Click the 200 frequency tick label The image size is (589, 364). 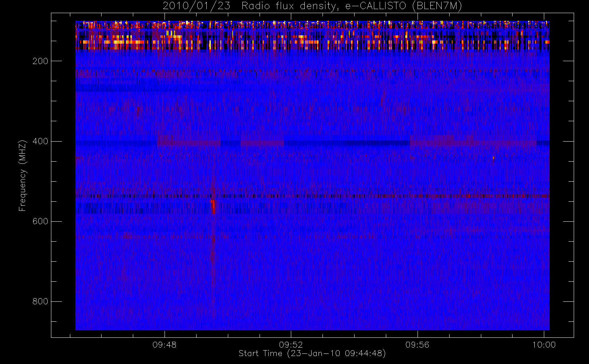click(x=40, y=61)
